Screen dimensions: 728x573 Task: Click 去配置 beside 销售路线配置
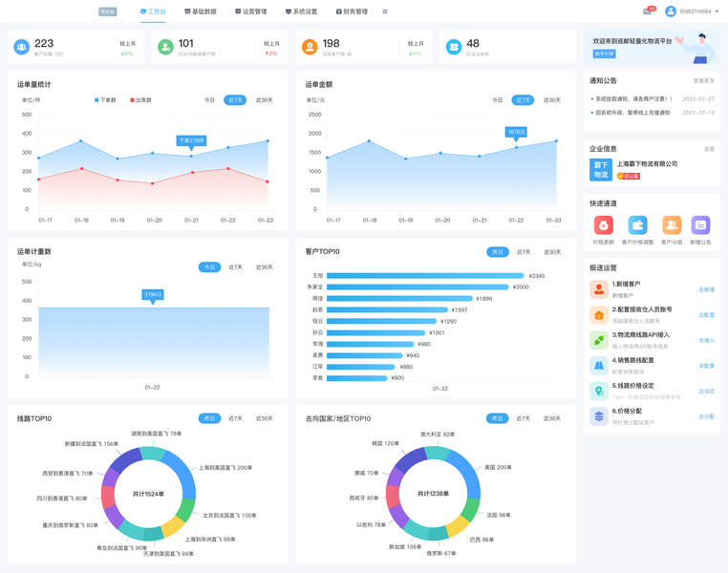[x=707, y=366]
